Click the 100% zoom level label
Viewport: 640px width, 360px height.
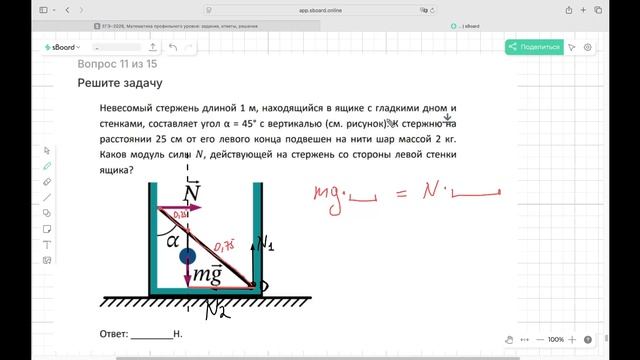point(556,340)
